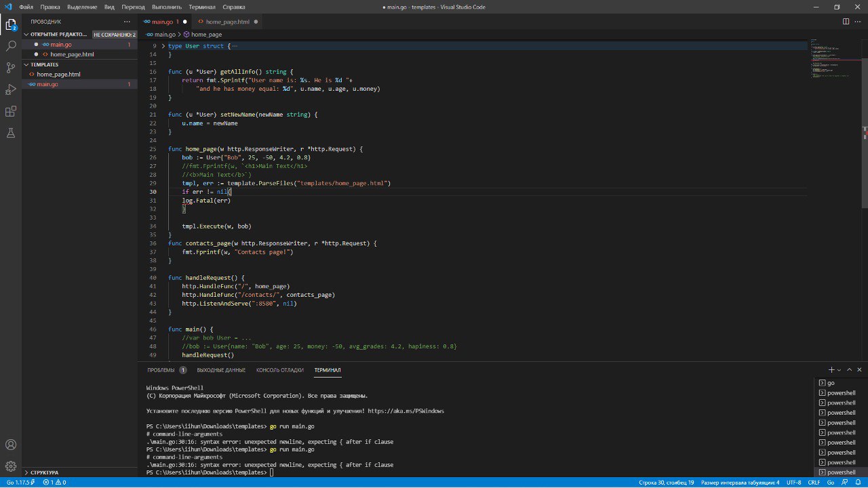This screenshot has width=868, height=488.
Task: Open the Терминал menu in menu bar
Action: pos(201,7)
